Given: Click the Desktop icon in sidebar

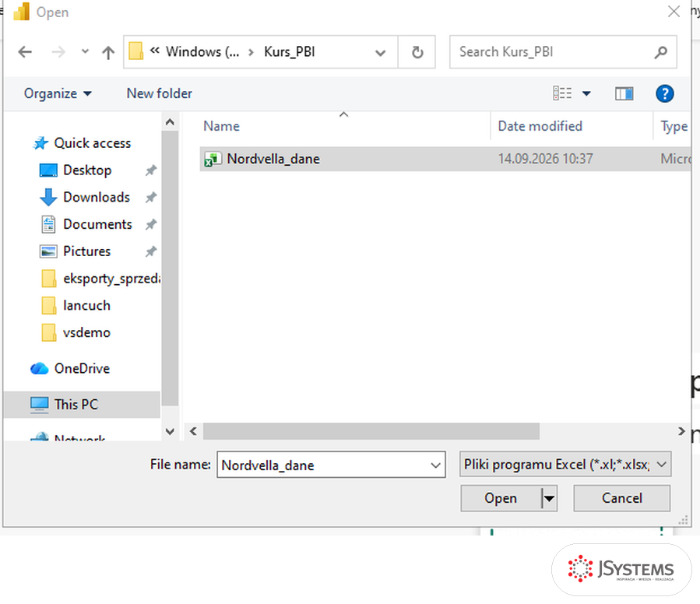Looking at the screenshot, I should point(48,170).
